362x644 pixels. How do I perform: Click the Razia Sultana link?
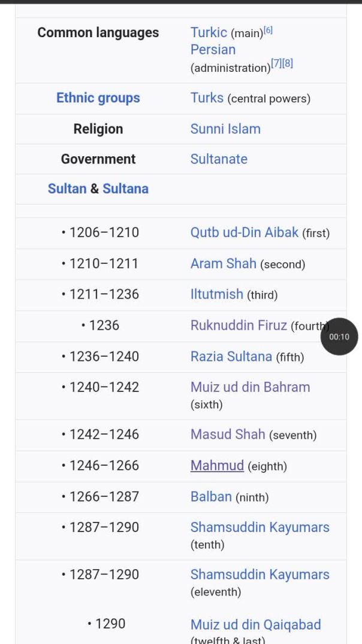231,357
